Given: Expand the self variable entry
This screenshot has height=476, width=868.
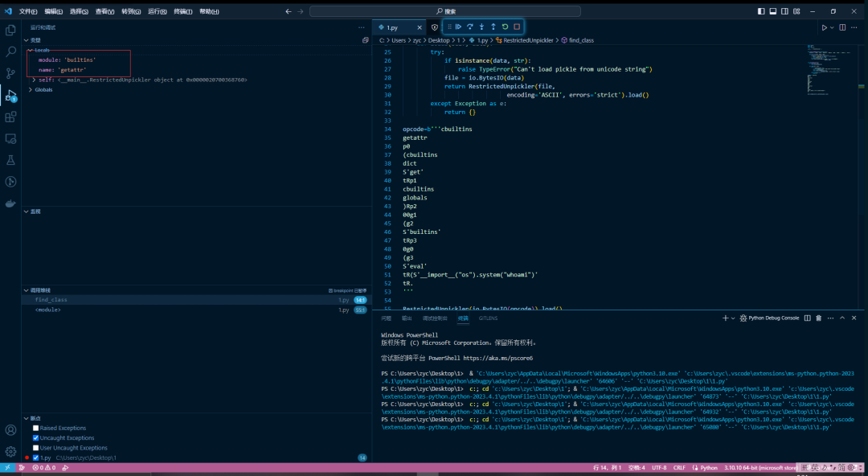Looking at the screenshot, I should coord(33,80).
